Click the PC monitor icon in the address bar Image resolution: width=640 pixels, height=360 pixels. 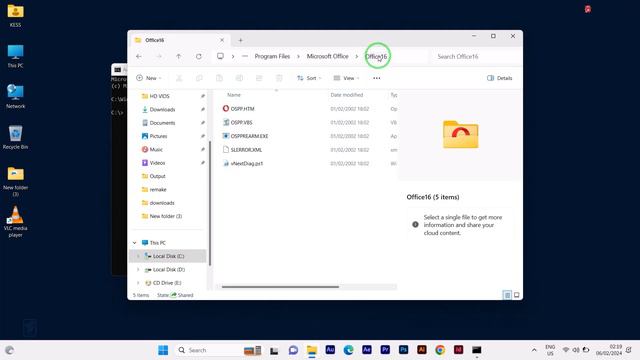tap(220, 56)
